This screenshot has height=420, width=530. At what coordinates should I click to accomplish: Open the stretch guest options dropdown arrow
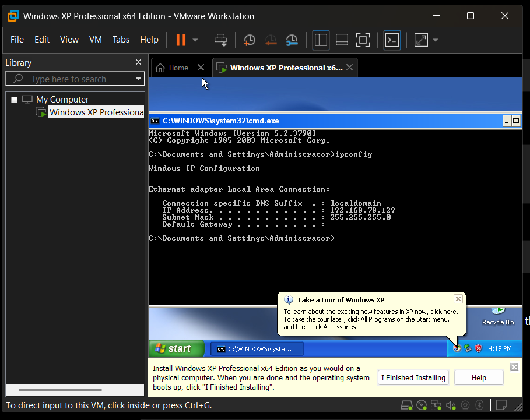[x=436, y=40]
